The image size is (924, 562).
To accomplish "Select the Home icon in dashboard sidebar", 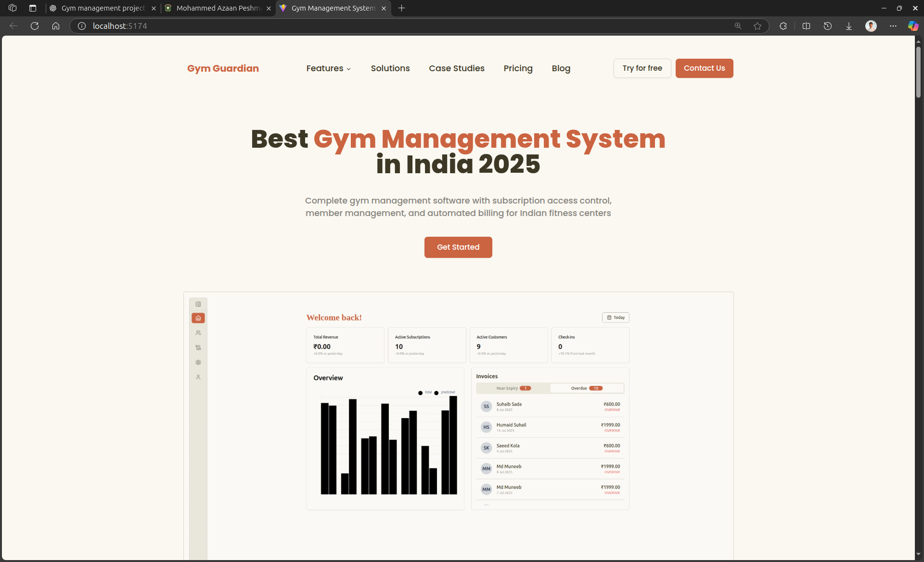I will click(x=198, y=318).
